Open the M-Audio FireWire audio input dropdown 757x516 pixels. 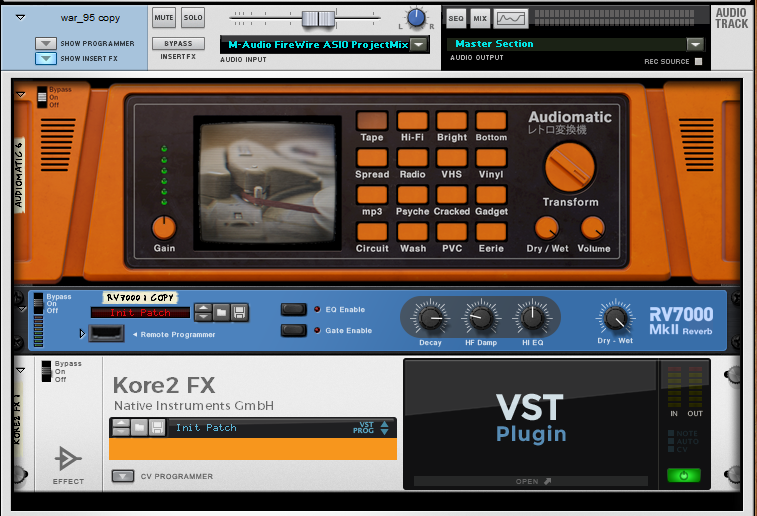[419, 44]
